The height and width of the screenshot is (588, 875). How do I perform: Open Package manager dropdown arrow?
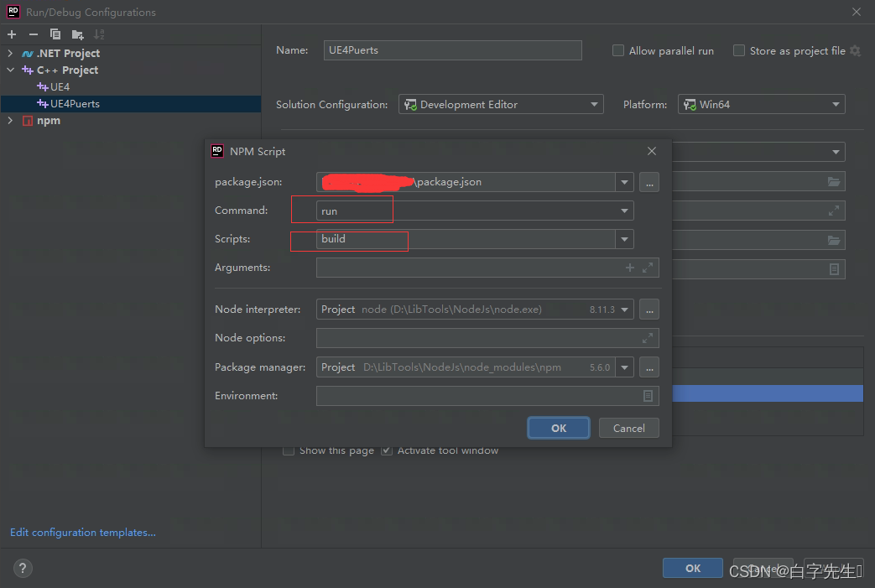coord(624,367)
